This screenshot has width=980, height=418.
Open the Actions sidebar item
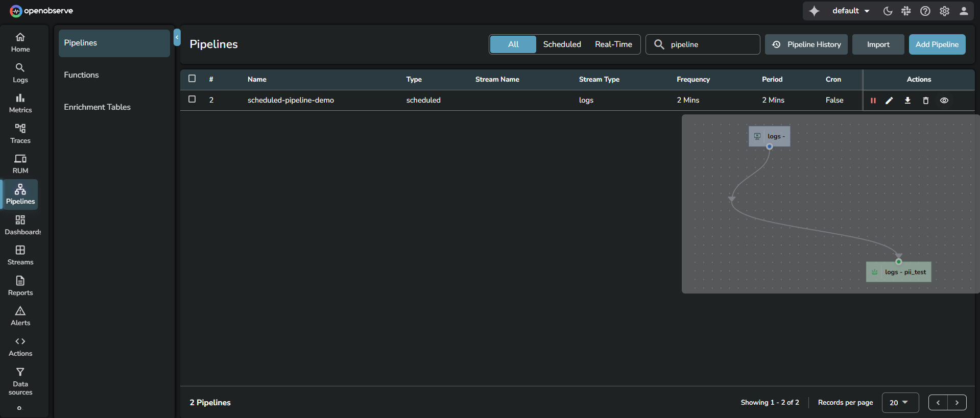pos(20,347)
